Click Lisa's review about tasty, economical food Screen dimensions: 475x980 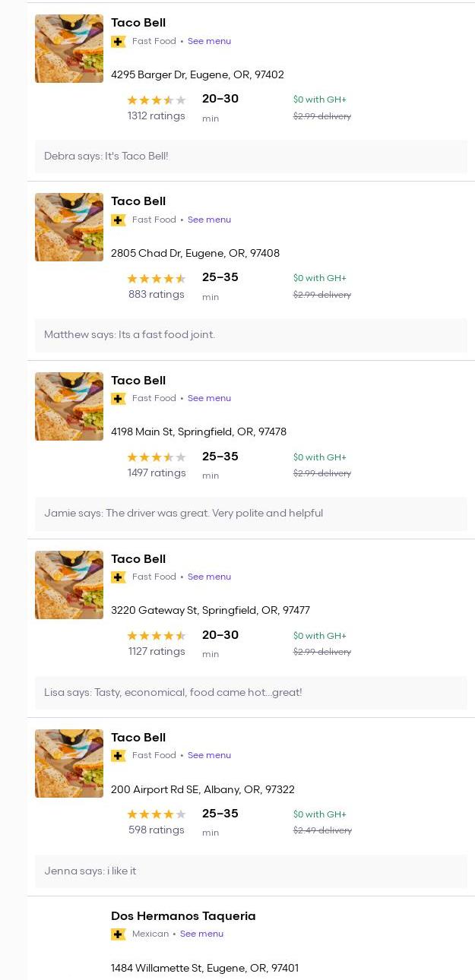(173, 693)
